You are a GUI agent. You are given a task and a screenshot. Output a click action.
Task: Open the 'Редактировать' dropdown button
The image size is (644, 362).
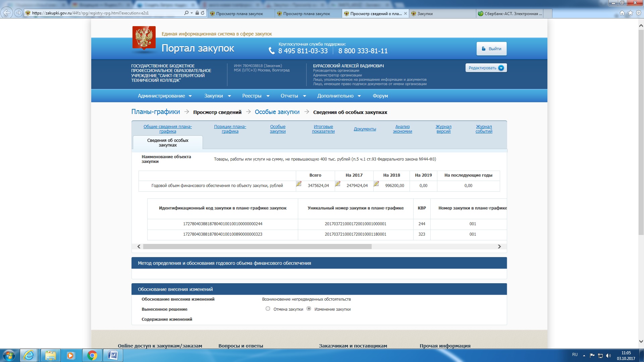[486, 68]
